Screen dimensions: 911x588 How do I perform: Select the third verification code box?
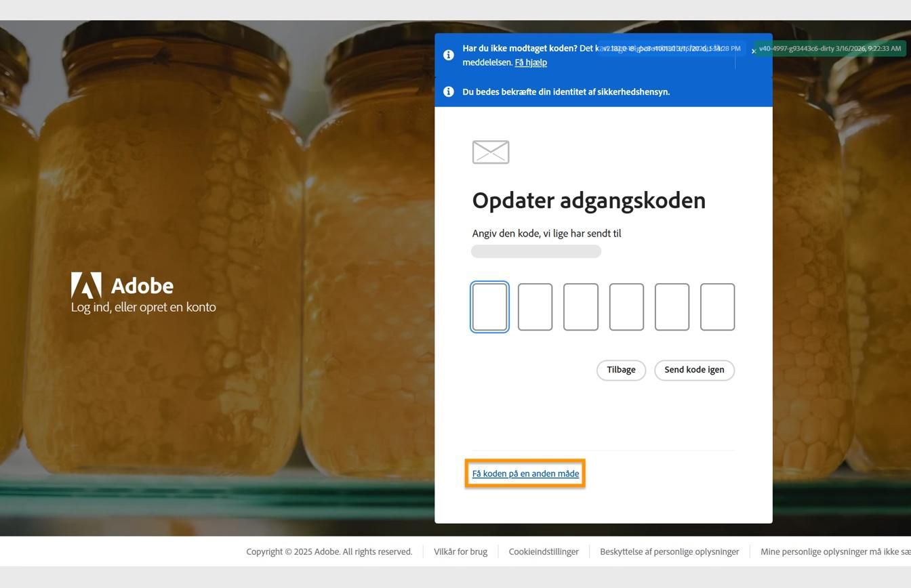[x=581, y=306]
